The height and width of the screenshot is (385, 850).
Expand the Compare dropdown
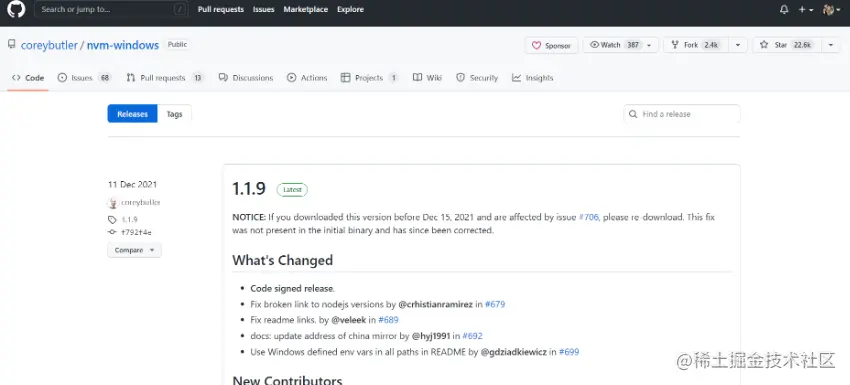pos(134,250)
